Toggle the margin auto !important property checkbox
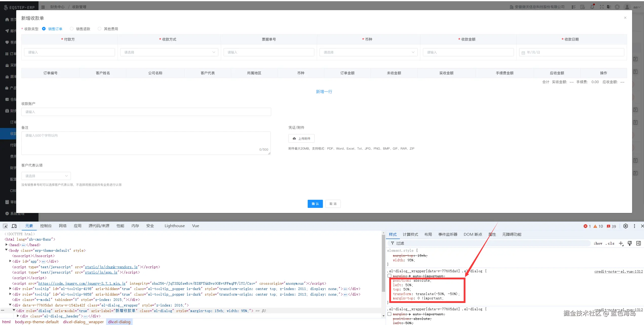This screenshot has height=325, width=644. [389, 276]
